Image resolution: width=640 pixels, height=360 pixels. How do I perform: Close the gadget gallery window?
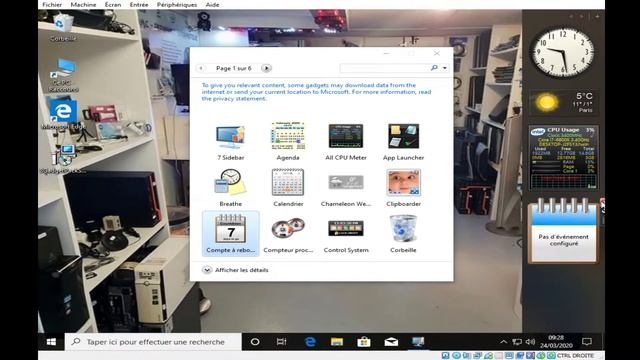point(437,53)
